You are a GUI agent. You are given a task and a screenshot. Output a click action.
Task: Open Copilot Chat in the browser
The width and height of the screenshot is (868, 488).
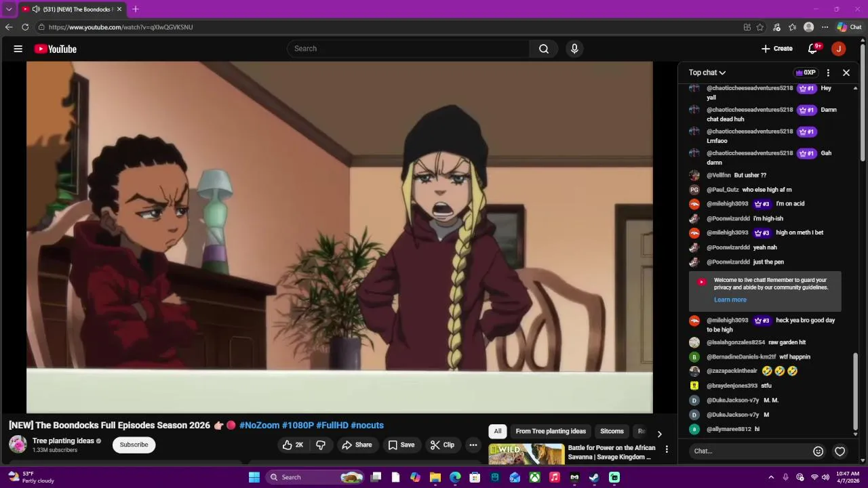point(849,27)
